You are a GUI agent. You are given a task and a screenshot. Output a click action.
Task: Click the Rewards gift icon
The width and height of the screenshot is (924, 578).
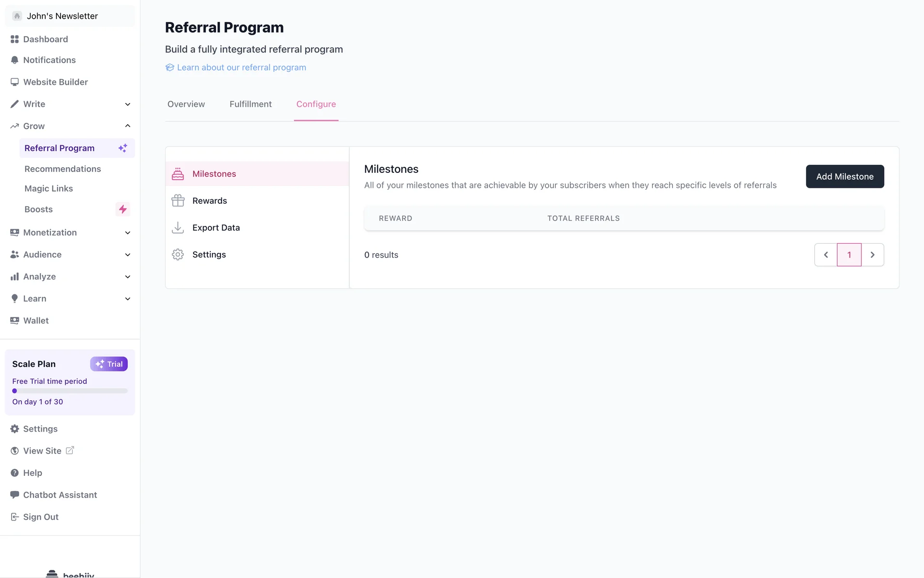178,201
